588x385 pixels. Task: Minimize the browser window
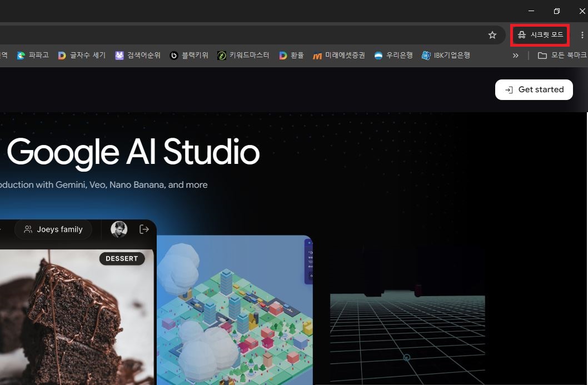531,11
